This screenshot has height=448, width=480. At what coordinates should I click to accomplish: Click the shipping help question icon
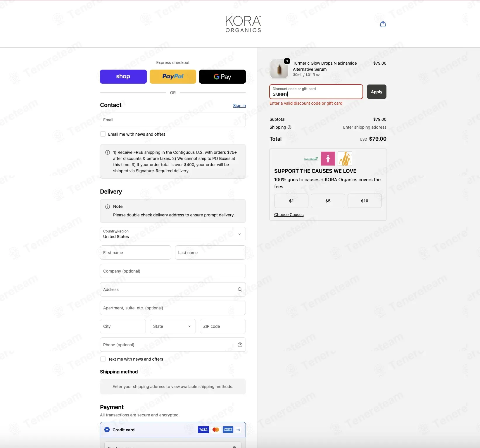[289, 127]
